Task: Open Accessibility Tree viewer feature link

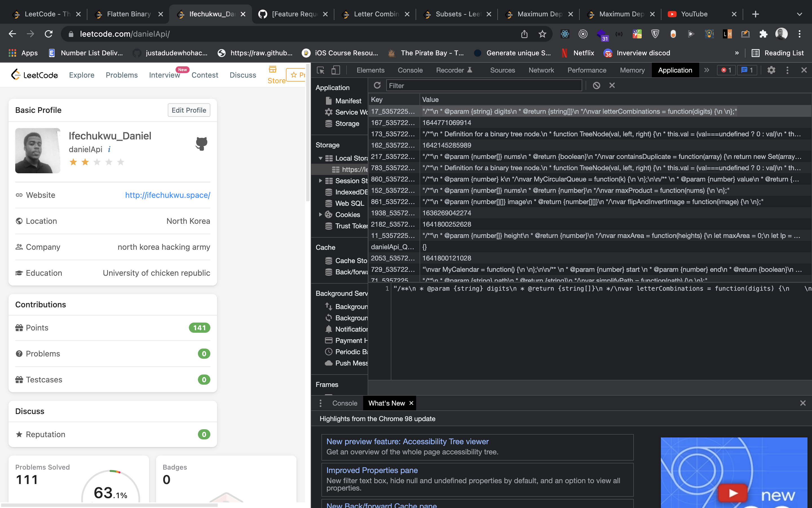Action: pyautogui.click(x=407, y=441)
